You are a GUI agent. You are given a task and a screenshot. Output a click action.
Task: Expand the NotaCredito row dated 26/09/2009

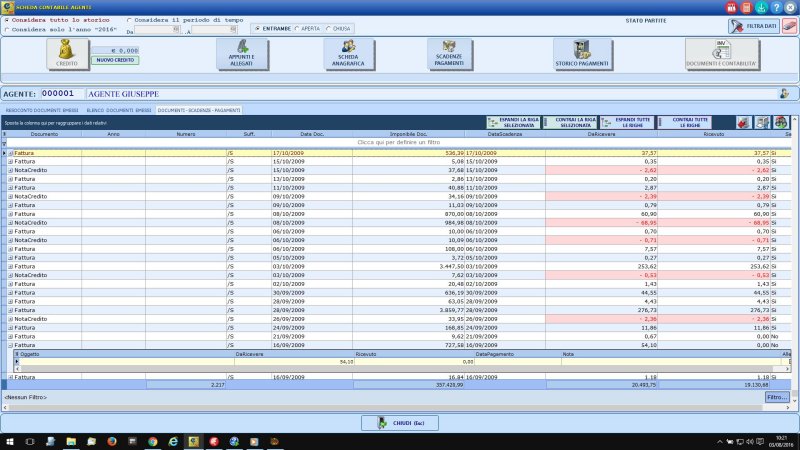10,319
